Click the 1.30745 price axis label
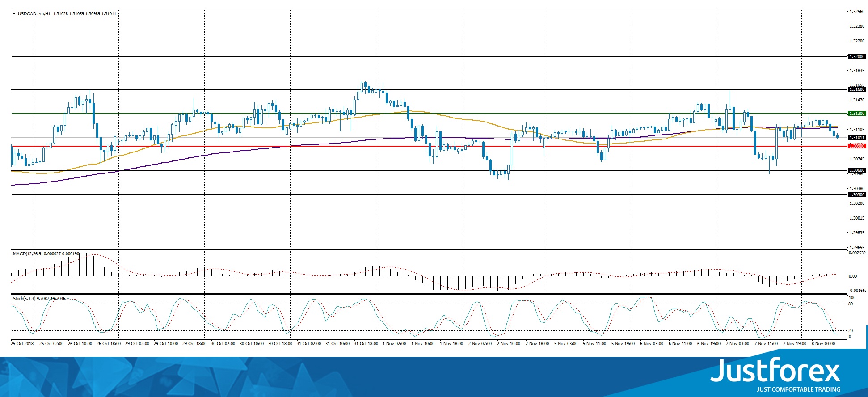This screenshot has height=397, width=868. [857, 159]
